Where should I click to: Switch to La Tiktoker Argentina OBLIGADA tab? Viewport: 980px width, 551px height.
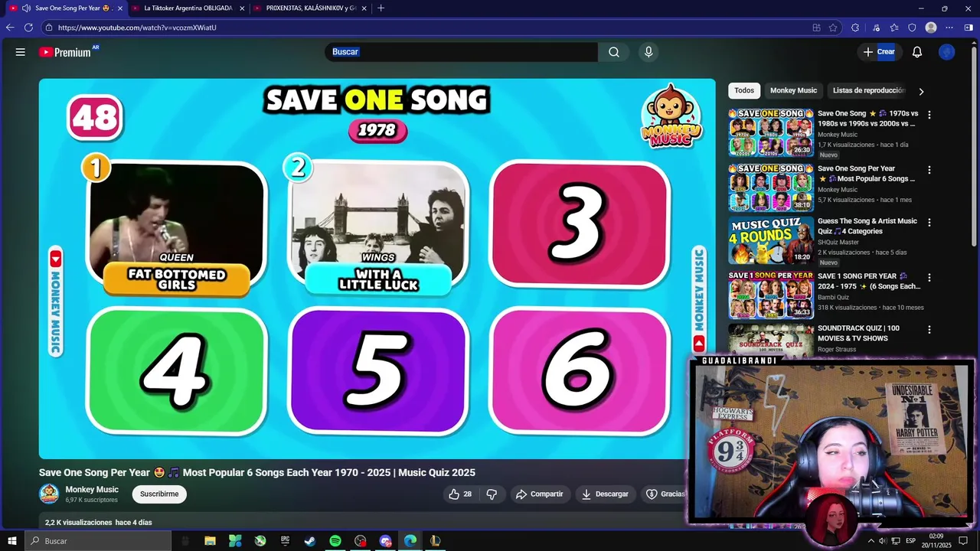[188, 8]
